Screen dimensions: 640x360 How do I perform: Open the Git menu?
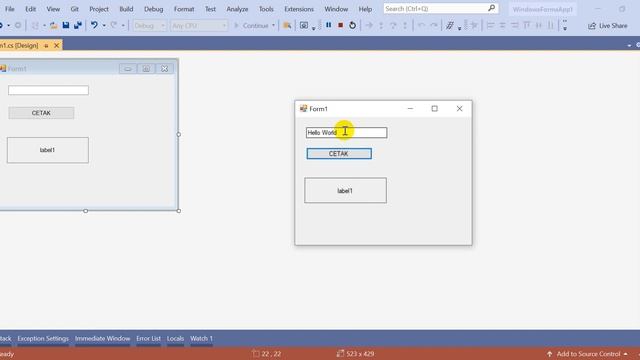(x=74, y=9)
